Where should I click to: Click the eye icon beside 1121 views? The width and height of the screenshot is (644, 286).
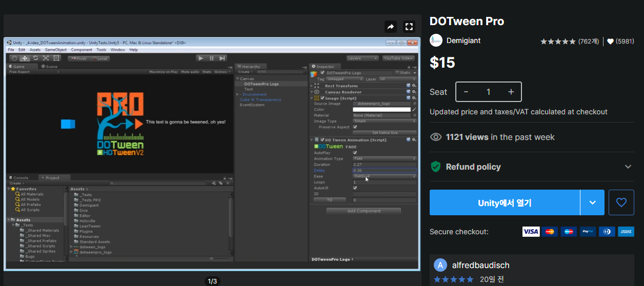436,137
